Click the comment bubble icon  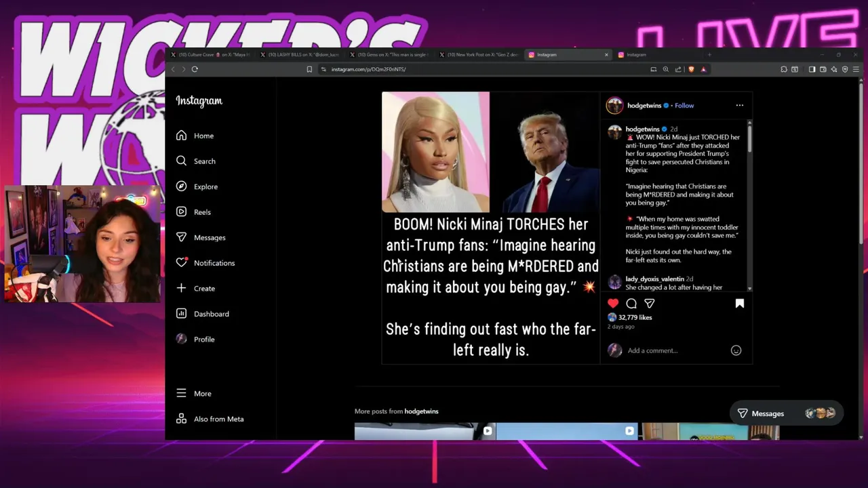pos(631,304)
